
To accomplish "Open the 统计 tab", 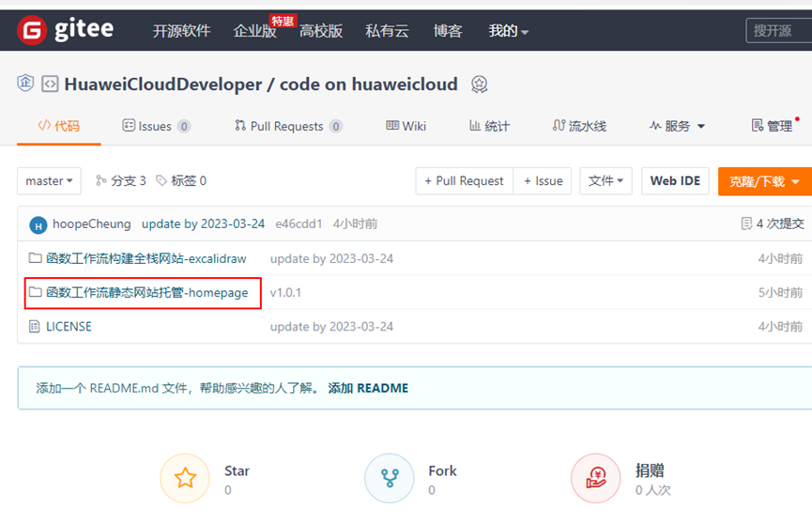I will [x=489, y=126].
